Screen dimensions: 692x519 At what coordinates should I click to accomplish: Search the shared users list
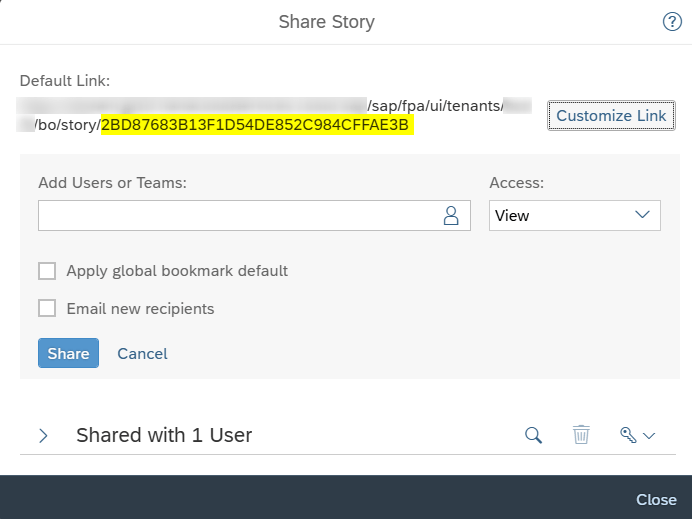534,435
